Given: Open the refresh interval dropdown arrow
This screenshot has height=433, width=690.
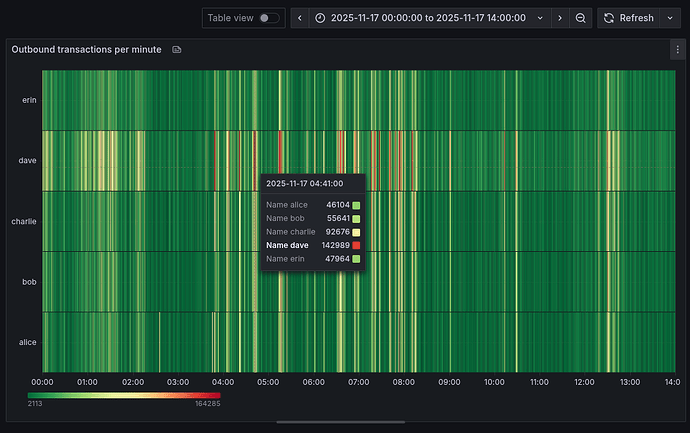Looking at the screenshot, I should tap(669, 18).
